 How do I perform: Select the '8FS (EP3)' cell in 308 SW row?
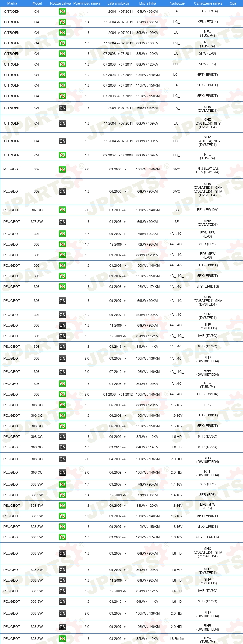pos(208,484)
